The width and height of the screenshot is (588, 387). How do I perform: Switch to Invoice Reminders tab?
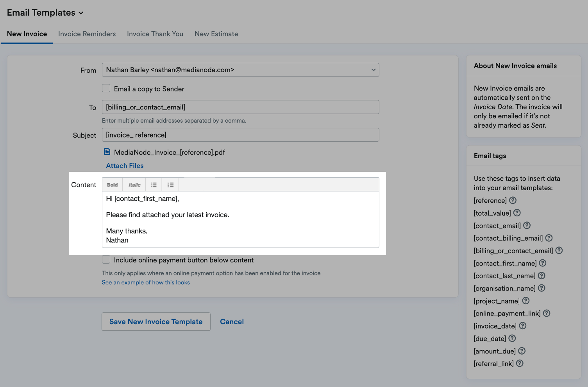tap(87, 34)
